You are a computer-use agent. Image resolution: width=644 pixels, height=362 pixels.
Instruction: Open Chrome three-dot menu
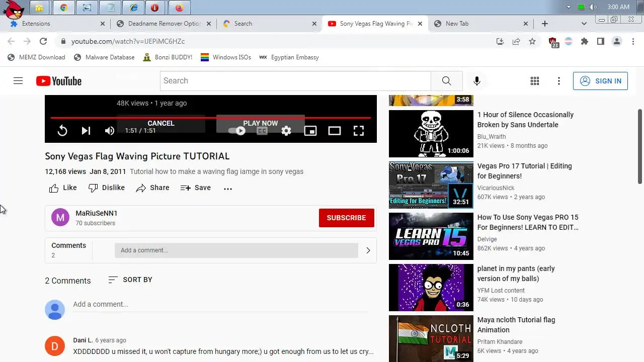coord(633,42)
